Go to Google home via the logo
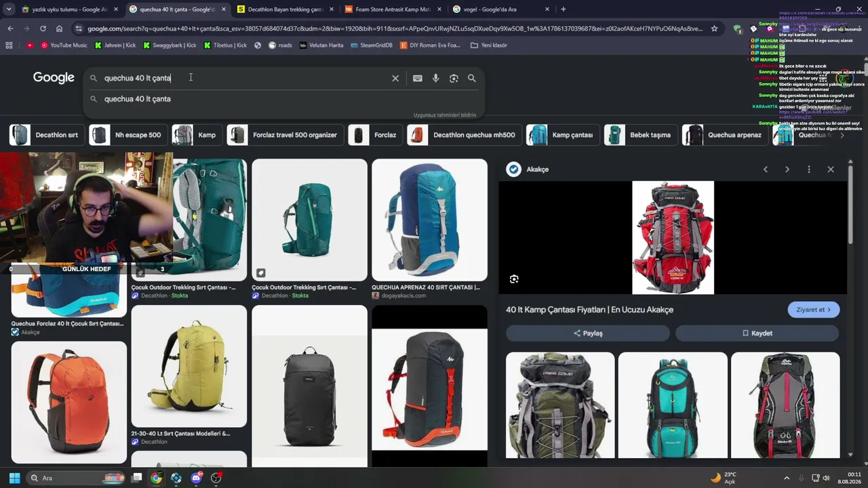Image resolution: width=868 pixels, height=488 pixels. coord(54,78)
